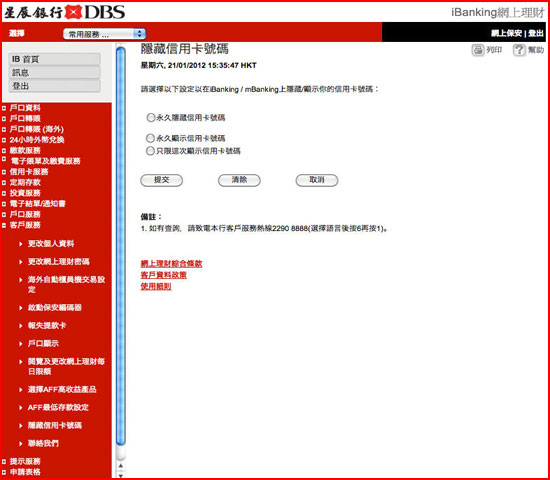550x480 pixels.
Task: Open the help (幫助) question mark icon
Action: 519,50
